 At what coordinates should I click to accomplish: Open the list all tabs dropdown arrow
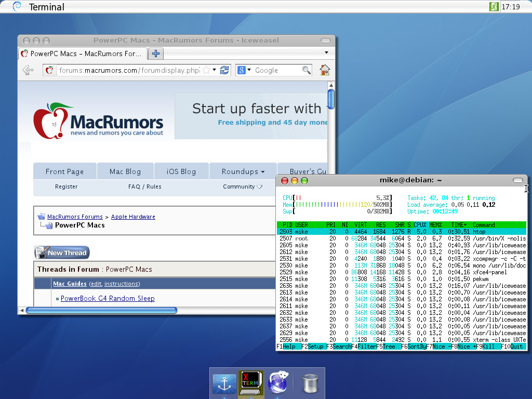coord(326,52)
